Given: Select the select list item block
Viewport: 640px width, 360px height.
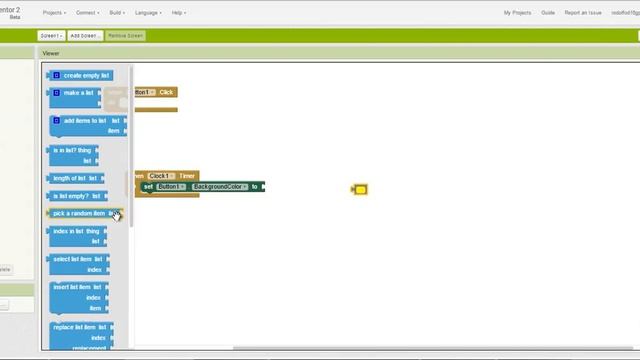Looking at the screenshot, I should coord(79,264).
